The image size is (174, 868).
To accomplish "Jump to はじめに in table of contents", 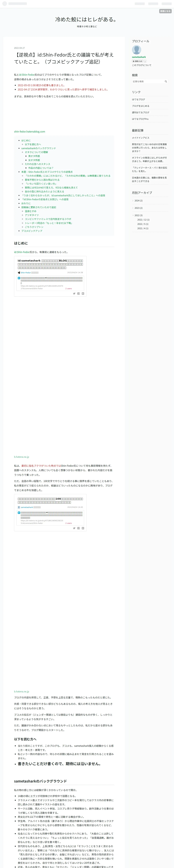I will pyautogui.click(x=26, y=140).
